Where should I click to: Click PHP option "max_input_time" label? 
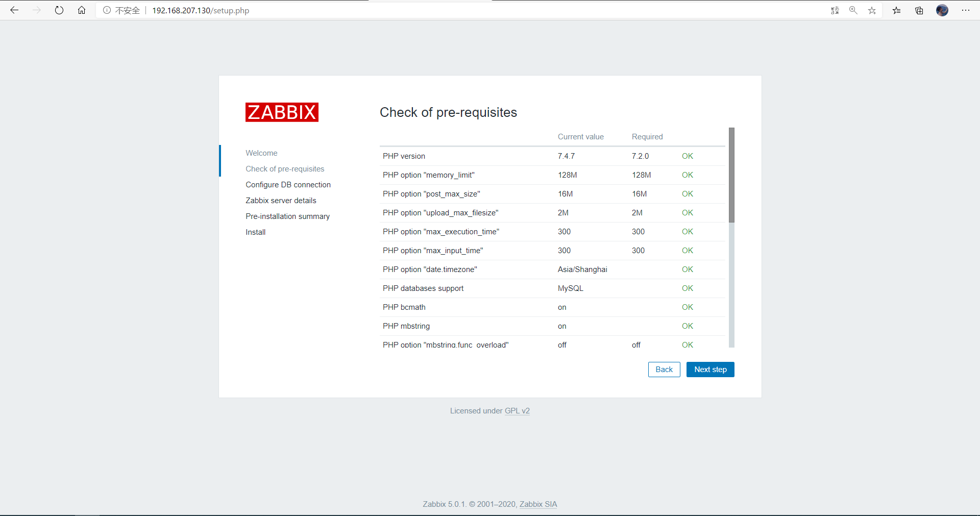(433, 251)
